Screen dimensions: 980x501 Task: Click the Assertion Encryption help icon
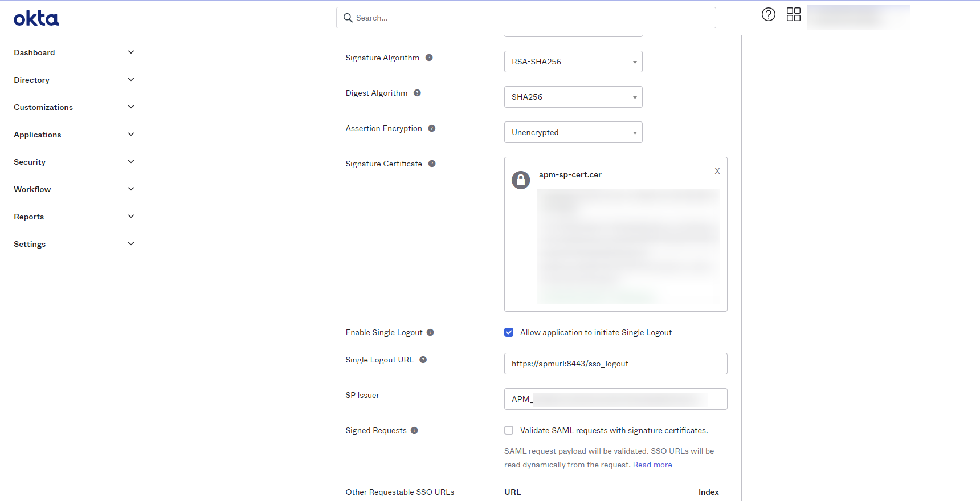point(432,128)
